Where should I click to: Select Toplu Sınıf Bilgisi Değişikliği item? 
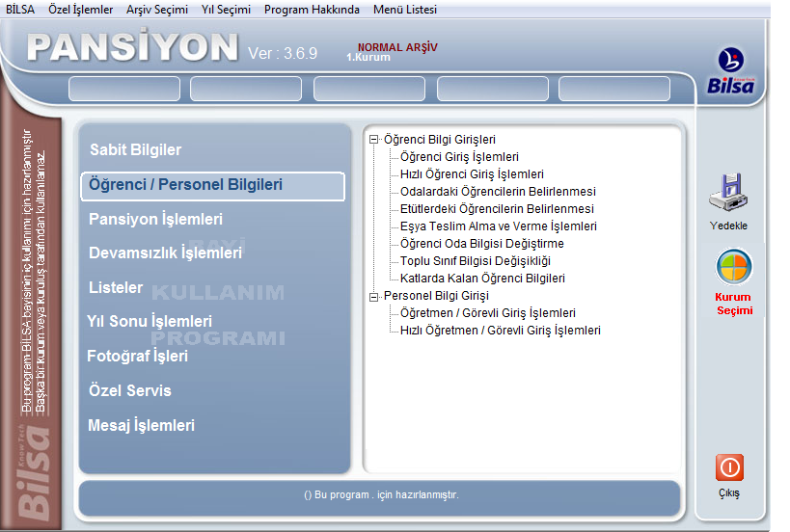(476, 261)
